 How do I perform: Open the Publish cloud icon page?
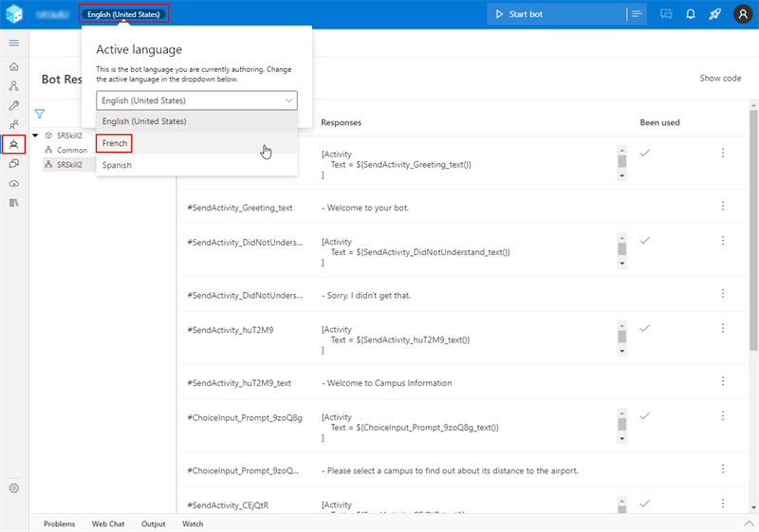pyautogui.click(x=13, y=183)
